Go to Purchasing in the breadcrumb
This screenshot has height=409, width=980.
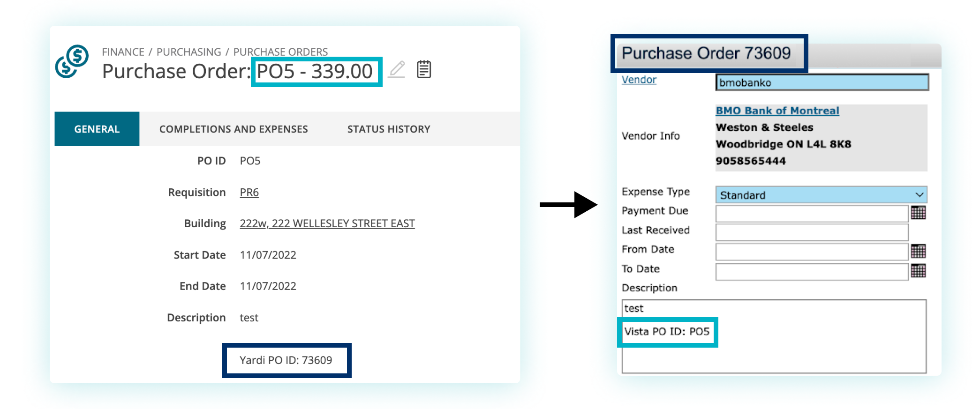coord(188,52)
